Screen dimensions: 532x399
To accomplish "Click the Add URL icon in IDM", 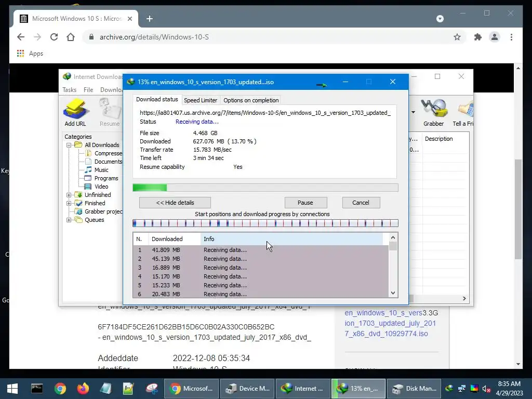I will (x=75, y=113).
